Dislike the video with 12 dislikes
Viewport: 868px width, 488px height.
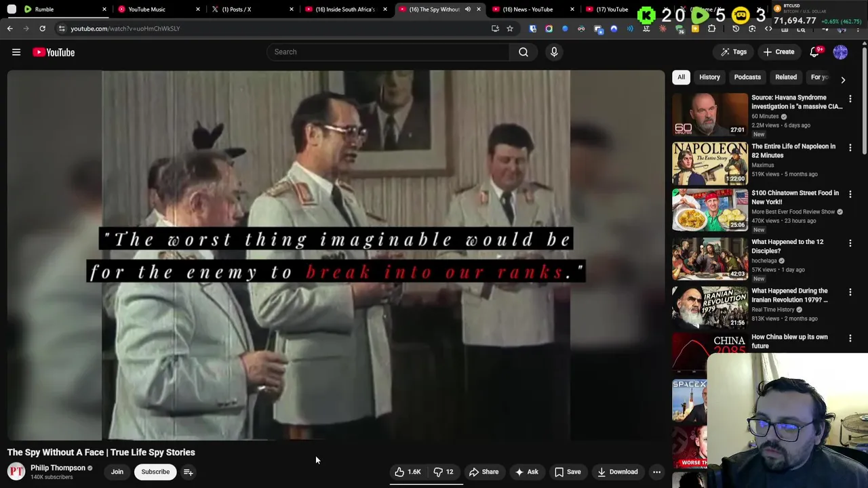(x=443, y=472)
